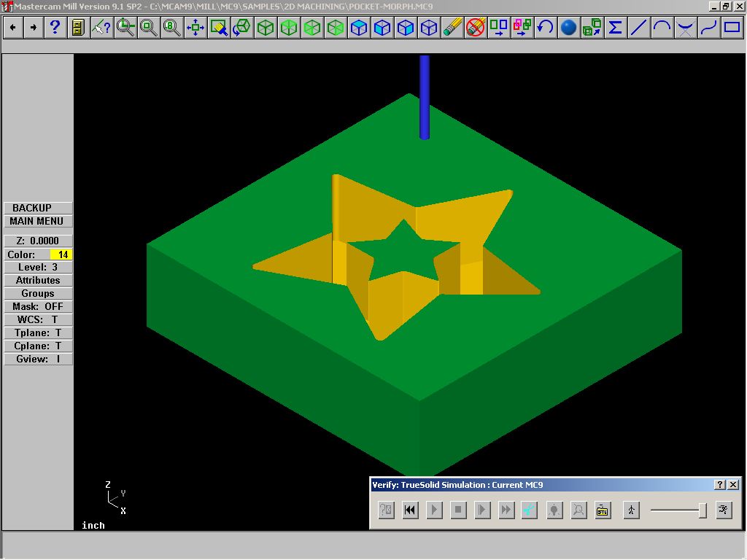This screenshot has height=560, width=747.
Task: Step forward in Verify simulation
Action: pos(482,510)
